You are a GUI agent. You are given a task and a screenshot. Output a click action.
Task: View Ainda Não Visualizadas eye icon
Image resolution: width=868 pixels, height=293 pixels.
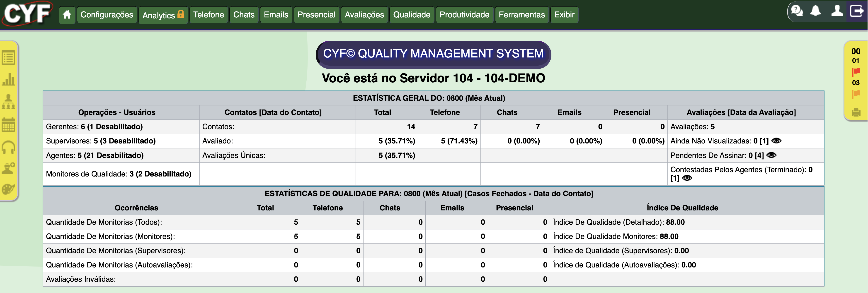pyautogui.click(x=776, y=141)
